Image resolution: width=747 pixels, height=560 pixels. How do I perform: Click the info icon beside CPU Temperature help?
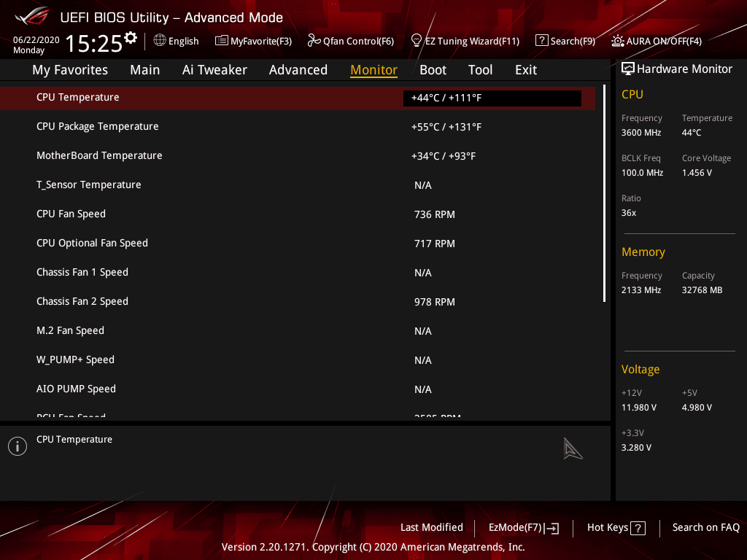click(x=18, y=446)
